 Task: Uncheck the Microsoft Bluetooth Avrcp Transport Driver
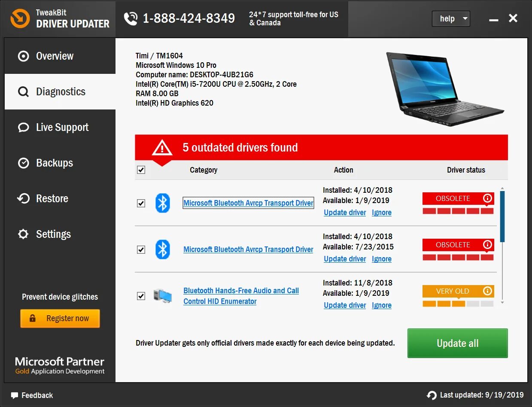(x=141, y=203)
